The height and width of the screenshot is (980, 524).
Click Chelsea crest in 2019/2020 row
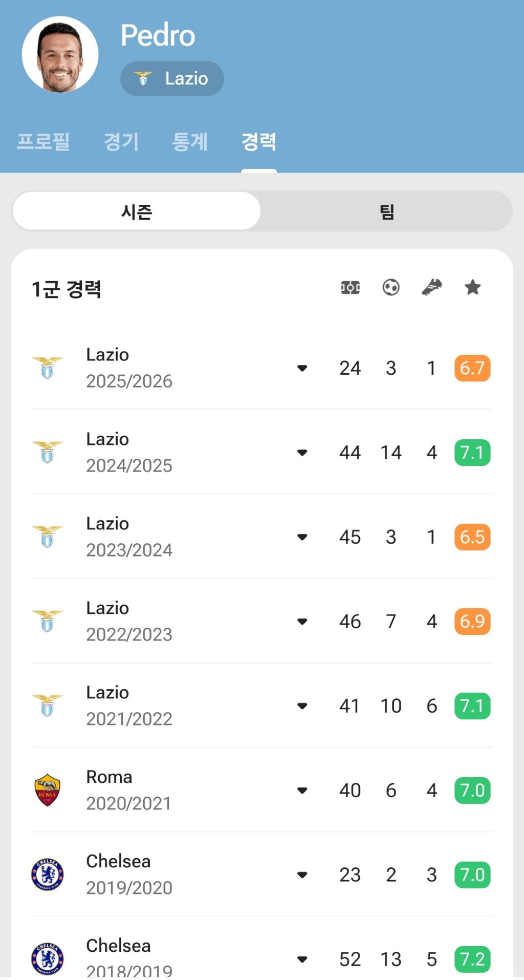47,875
